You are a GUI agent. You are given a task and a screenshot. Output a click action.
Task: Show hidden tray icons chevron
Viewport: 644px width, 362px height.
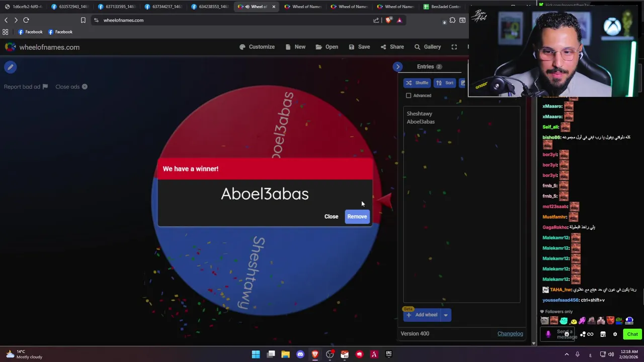point(567,354)
